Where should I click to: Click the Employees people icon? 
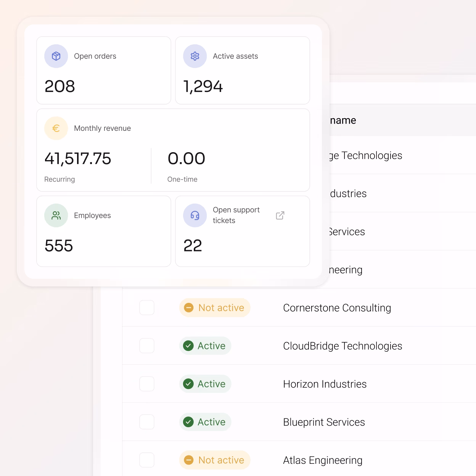[x=56, y=215]
